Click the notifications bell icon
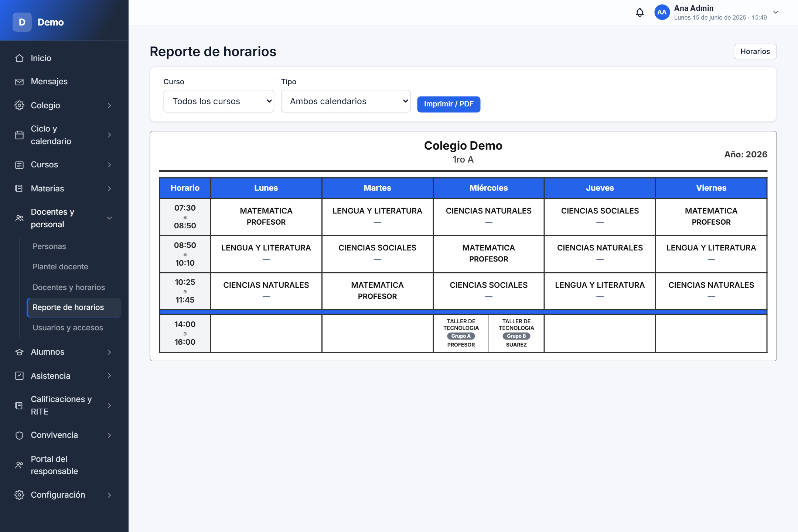The image size is (798, 532). click(x=640, y=13)
